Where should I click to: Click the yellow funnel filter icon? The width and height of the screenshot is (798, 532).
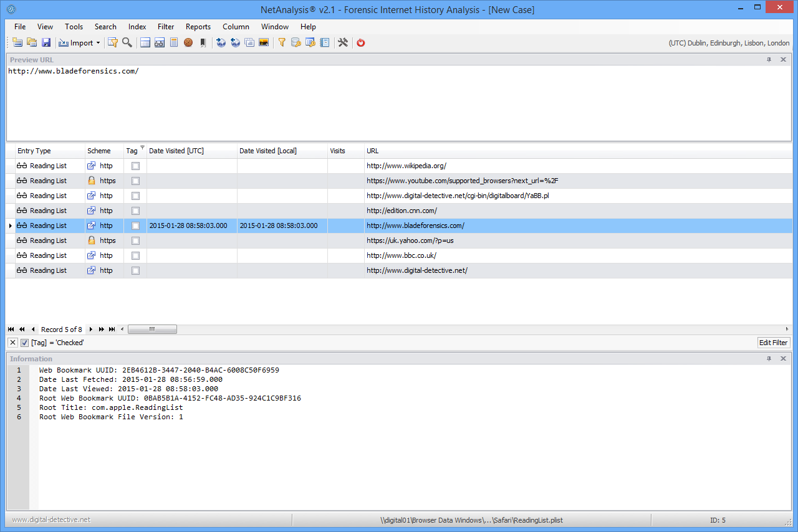(x=282, y=42)
